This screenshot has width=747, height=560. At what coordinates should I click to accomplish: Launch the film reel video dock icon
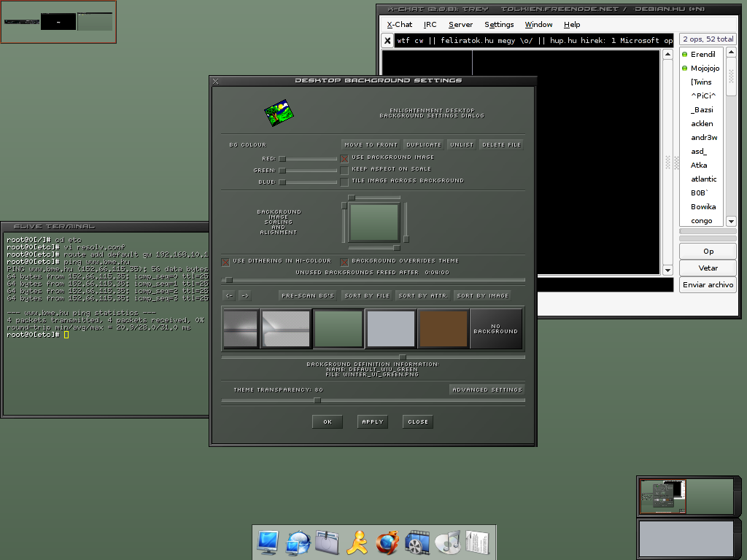coord(417,542)
